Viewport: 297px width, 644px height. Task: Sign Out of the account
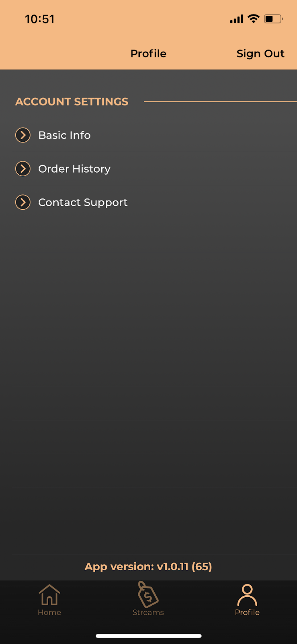(x=260, y=54)
